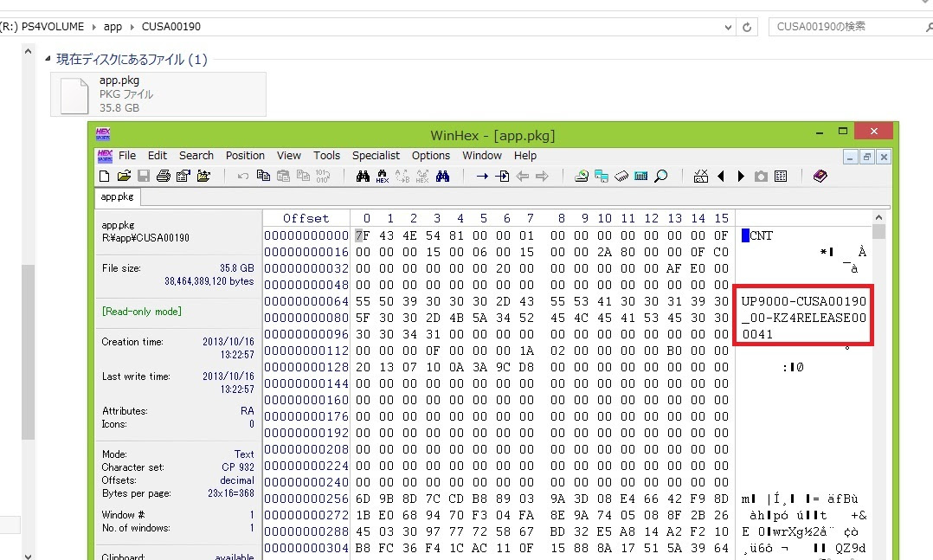The height and width of the screenshot is (560, 933).
Task: Click the Explorer refresh button
Action: (x=747, y=27)
